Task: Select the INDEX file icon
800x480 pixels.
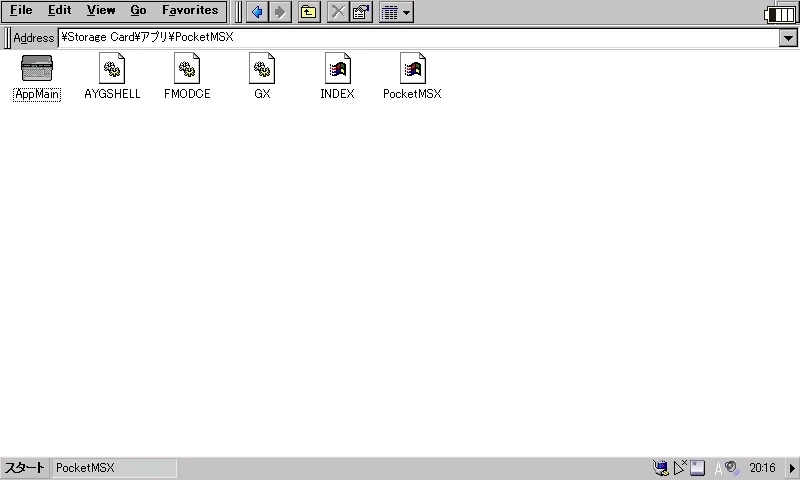Action: tap(337, 68)
